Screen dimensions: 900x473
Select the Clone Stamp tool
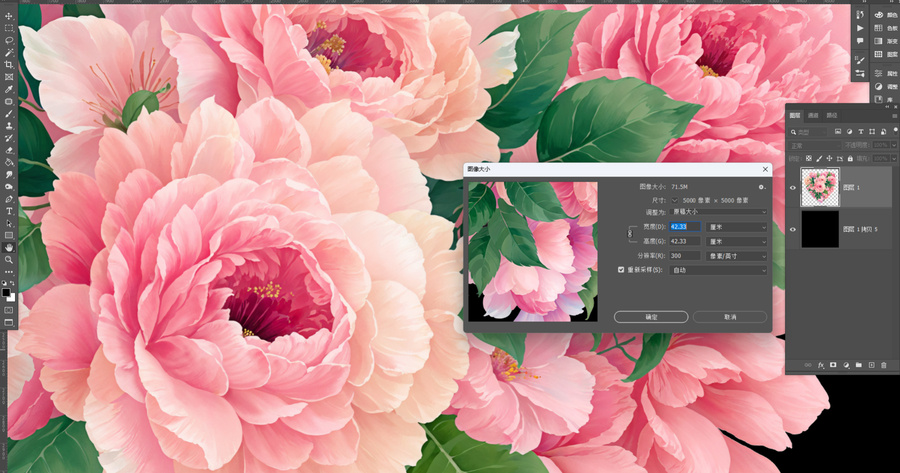[x=9, y=126]
